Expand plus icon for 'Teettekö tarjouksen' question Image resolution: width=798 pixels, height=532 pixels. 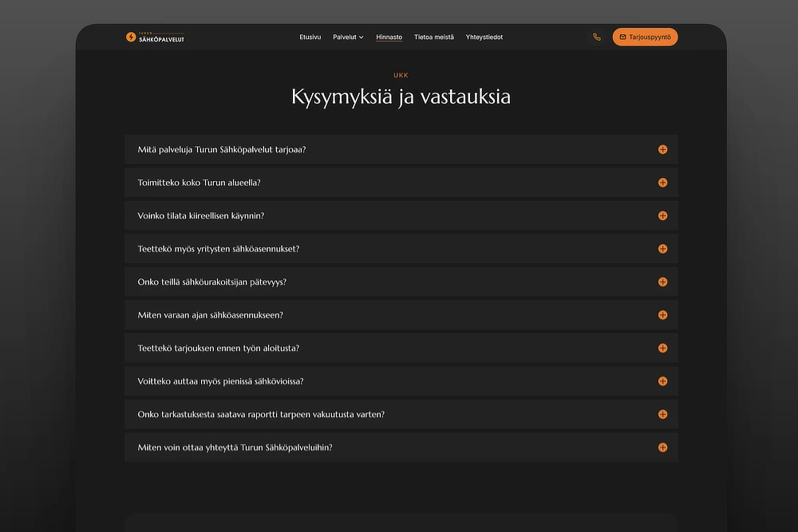[x=662, y=348]
